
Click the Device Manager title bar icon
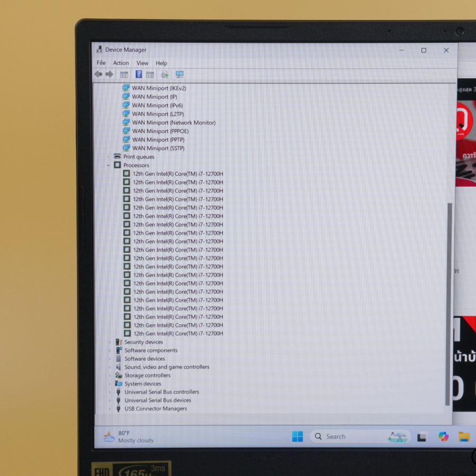pyautogui.click(x=99, y=49)
